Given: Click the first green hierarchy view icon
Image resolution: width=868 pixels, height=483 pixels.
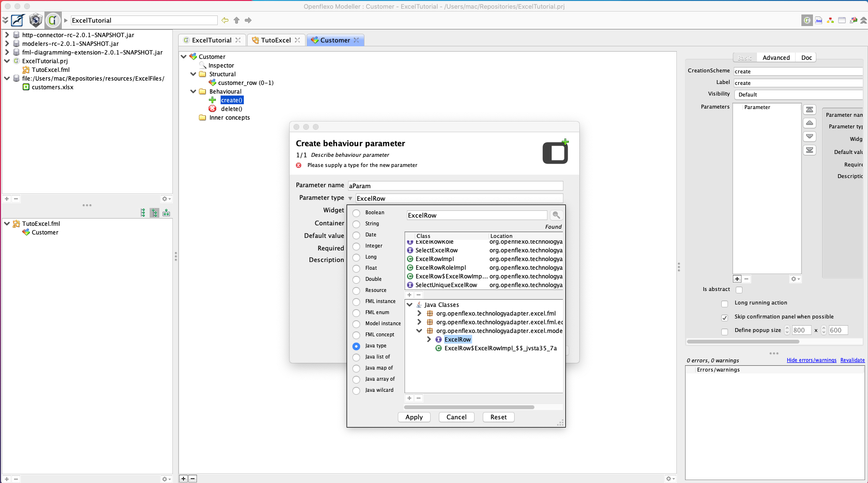Looking at the screenshot, I should coord(143,213).
